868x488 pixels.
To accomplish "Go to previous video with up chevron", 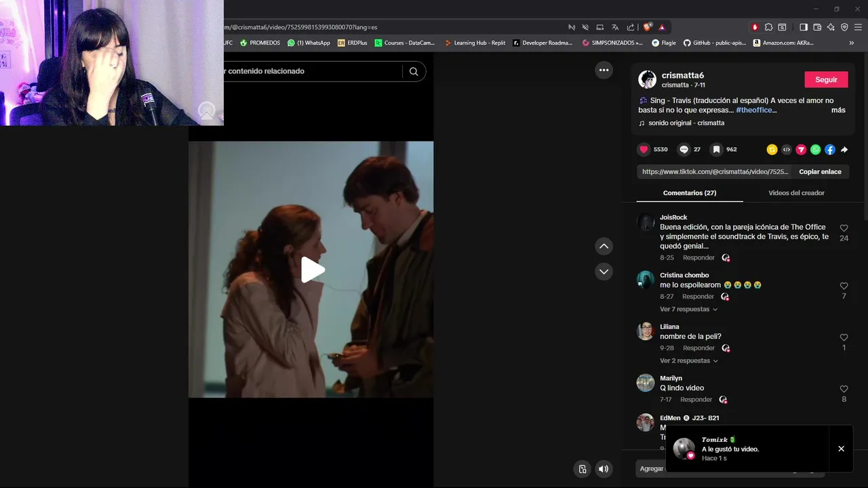I will 604,246.
